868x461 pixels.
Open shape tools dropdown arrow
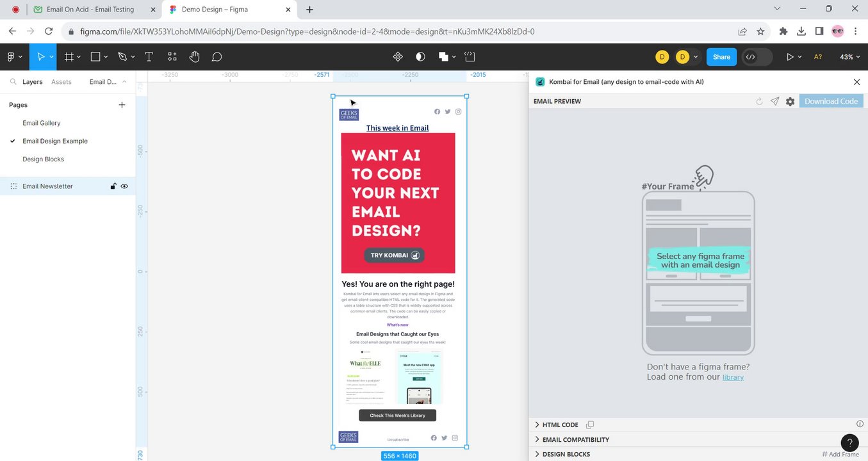(x=106, y=57)
